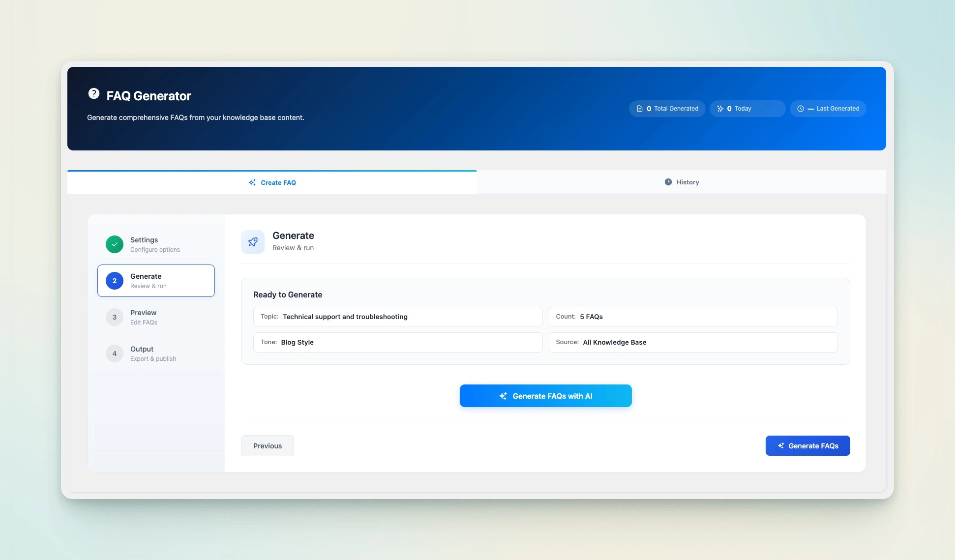Open the Generate Review & run step
Viewport: 955px width, 560px height.
coord(156,281)
